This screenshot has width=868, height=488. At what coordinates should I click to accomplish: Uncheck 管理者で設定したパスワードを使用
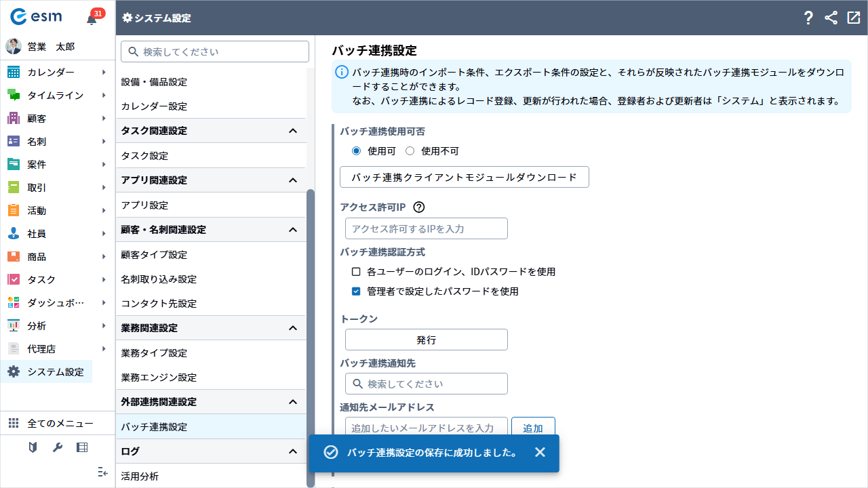[x=356, y=291]
